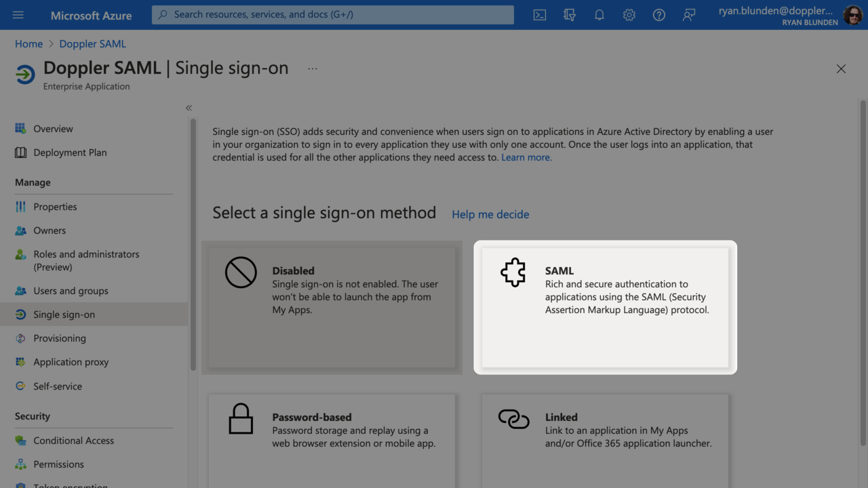Screen dimensions: 868x488
Task: Click the Microsoft Azure title
Action: tap(91, 15)
